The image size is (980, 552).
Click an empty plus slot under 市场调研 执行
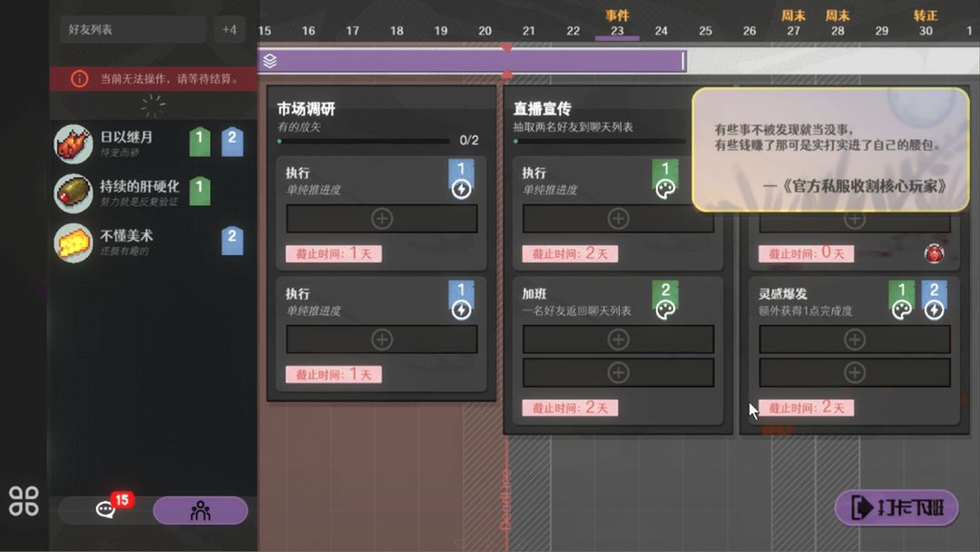click(x=381, y=218)
